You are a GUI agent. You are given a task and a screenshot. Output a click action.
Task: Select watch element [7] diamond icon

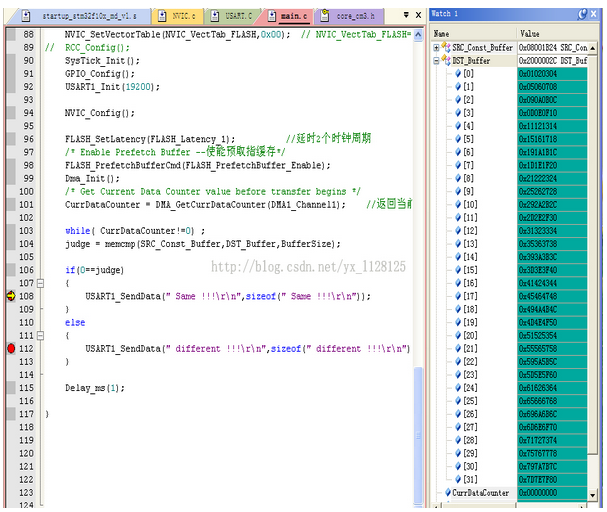(x=458, y=165)
